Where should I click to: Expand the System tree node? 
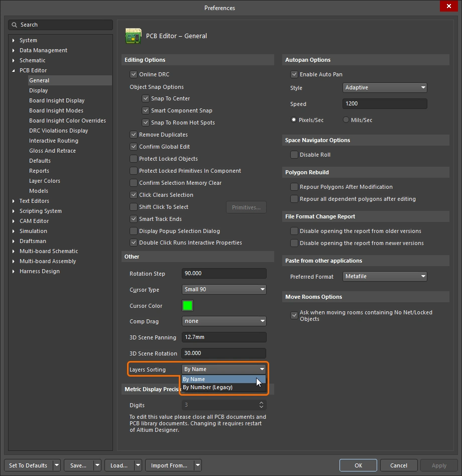coord(14,40)
